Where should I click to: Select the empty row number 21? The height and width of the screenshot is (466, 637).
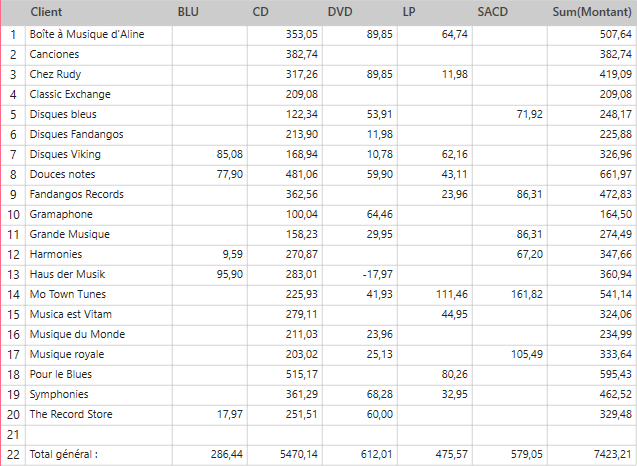(13, 434)
